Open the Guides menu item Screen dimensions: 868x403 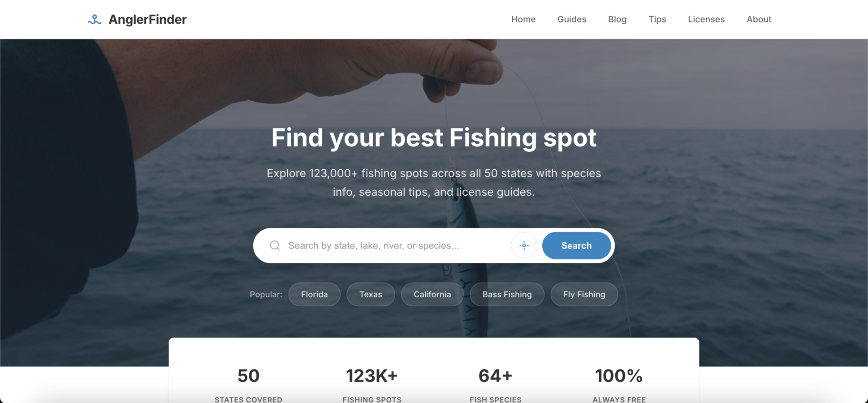point(572,19)
